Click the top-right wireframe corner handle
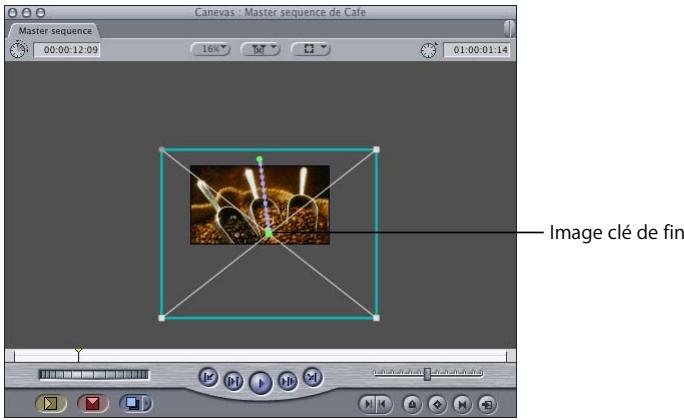The height and width of the screenshot is (420, 684). point(376,150)
